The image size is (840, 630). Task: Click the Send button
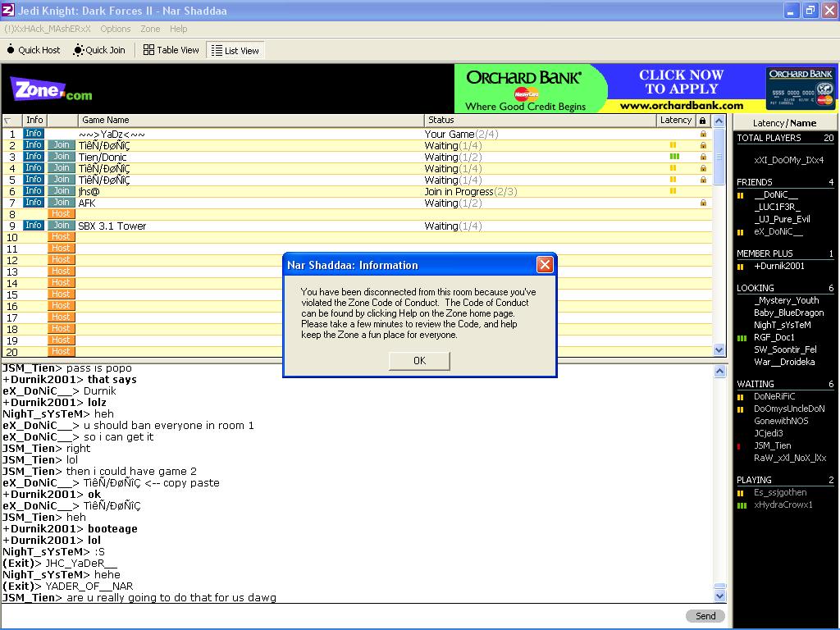click(705, 616)
